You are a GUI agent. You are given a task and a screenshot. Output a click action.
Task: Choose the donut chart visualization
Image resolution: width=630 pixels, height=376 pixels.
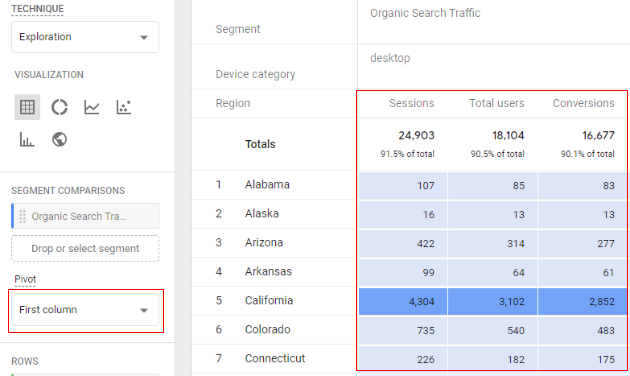tap(59, 107)
